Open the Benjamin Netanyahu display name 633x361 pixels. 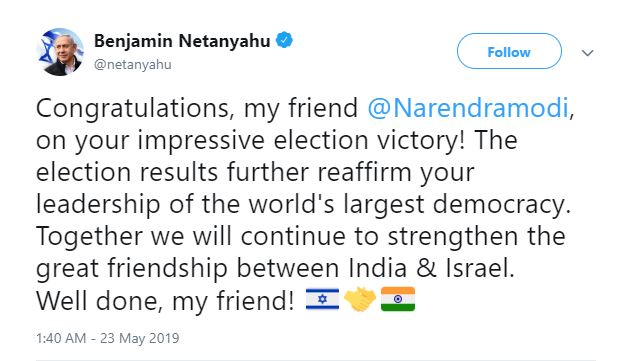point(182,41)
